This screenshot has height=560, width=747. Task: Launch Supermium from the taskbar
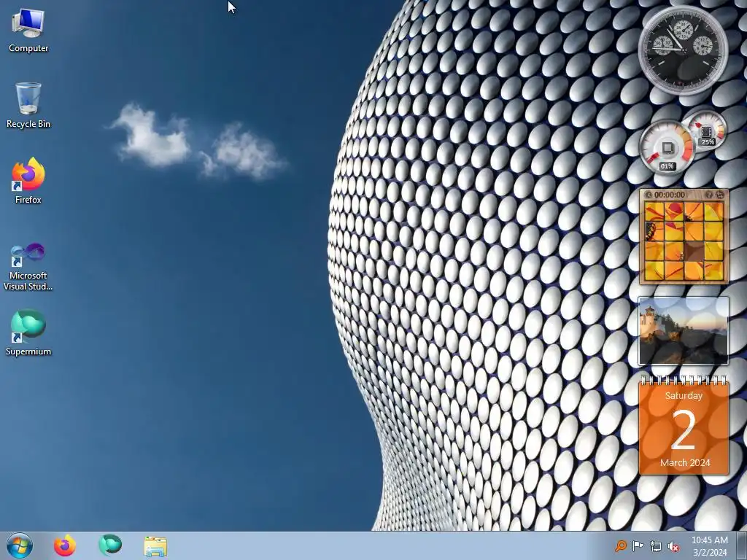pyautogui.click(x=110, y=545)
